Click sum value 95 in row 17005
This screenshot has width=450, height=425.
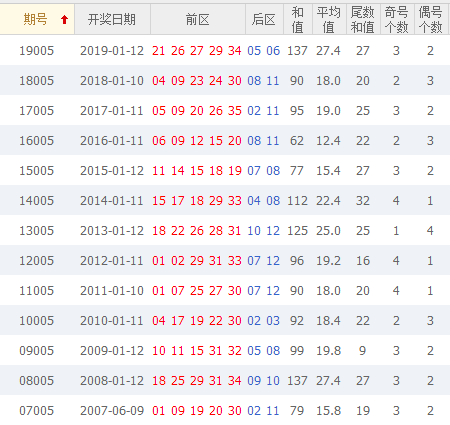297,111
